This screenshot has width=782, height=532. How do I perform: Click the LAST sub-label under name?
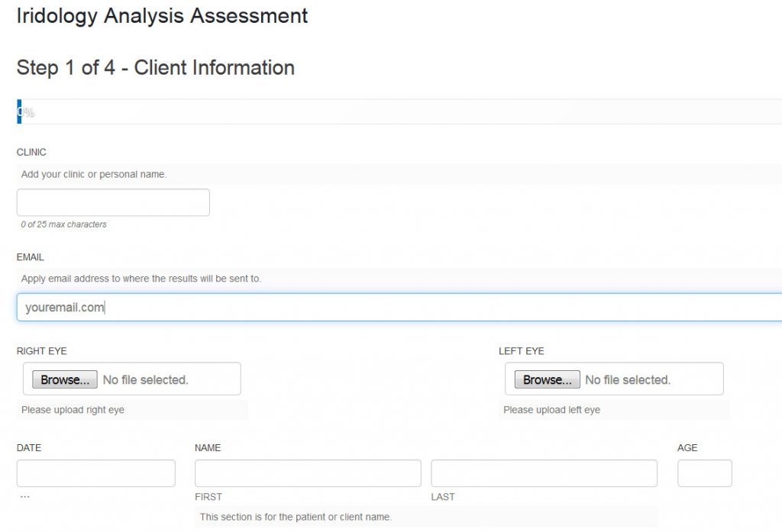pyautogui.click(x=443, y=497)
